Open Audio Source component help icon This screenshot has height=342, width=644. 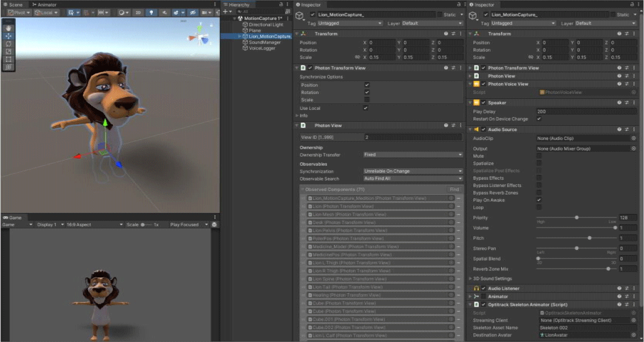tap(619, 129)
